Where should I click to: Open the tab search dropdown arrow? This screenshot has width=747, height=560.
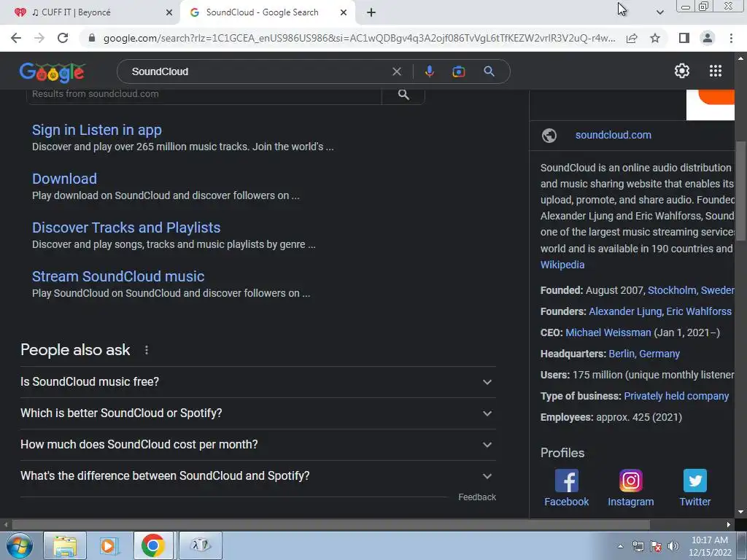tap(659, 12)
